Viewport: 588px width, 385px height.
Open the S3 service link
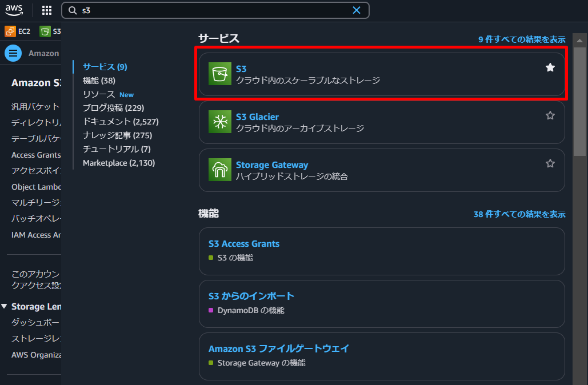[x=241, y=69]
